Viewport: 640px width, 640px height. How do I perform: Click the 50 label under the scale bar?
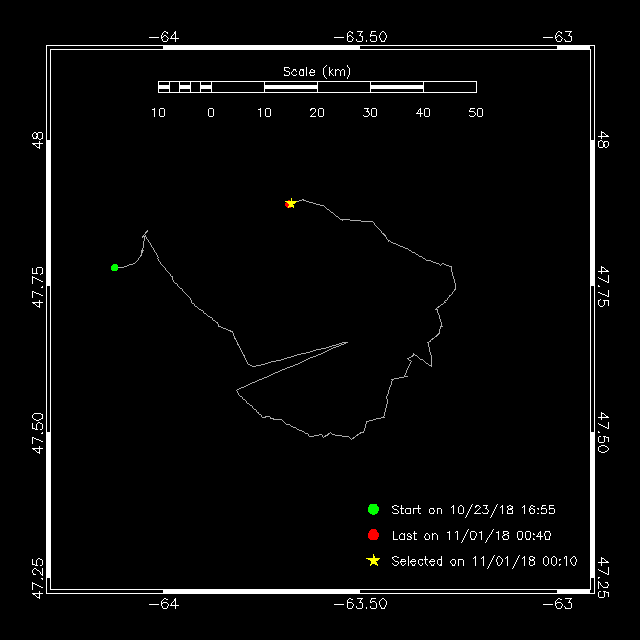coord(476,113)
